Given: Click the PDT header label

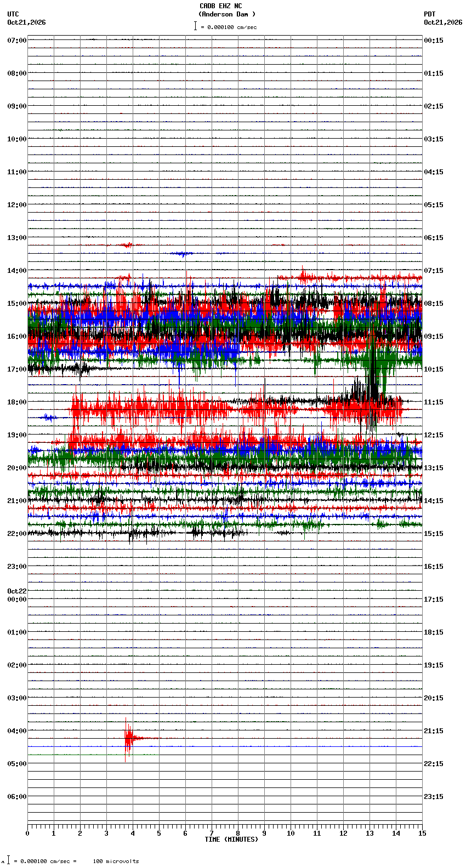Looking at the screenshot, I should 430,14.
